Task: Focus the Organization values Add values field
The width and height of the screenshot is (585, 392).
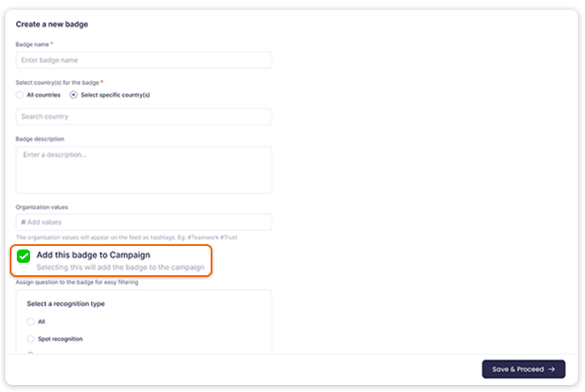Action: [143, 222]
